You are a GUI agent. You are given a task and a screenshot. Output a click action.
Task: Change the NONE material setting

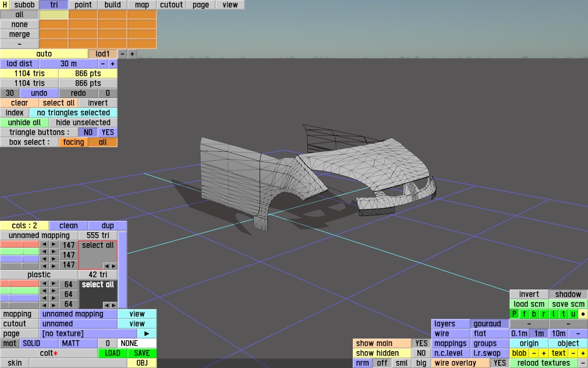tap(137, 343)
